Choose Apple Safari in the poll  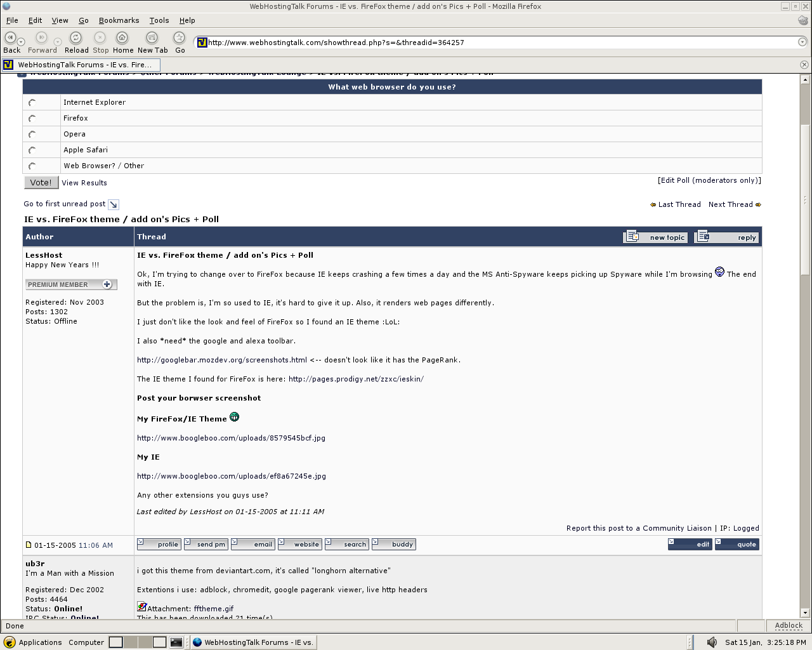tap(32, 150)
